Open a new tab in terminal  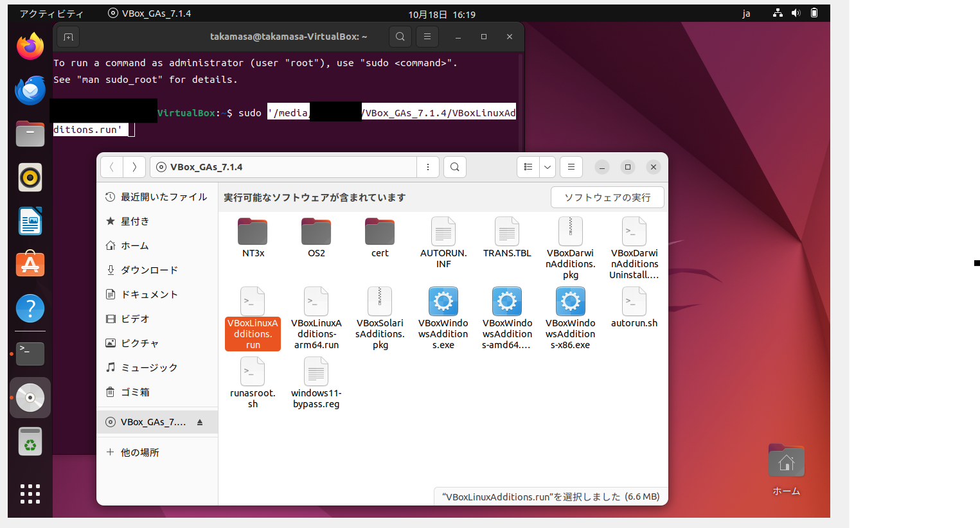click(68, 37)
